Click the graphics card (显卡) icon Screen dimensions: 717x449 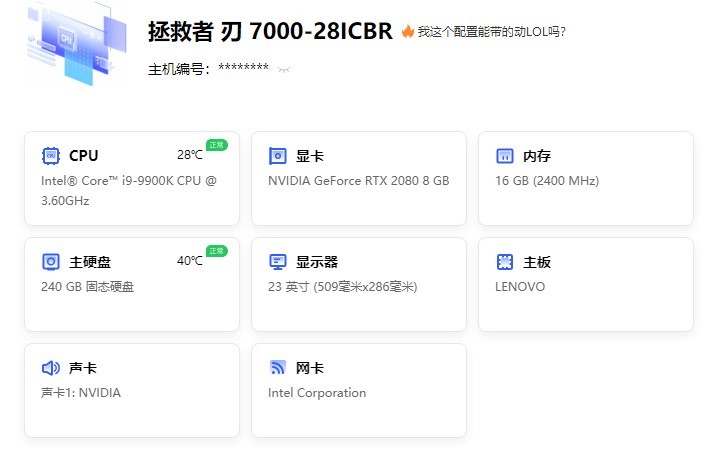click(278, 155)
